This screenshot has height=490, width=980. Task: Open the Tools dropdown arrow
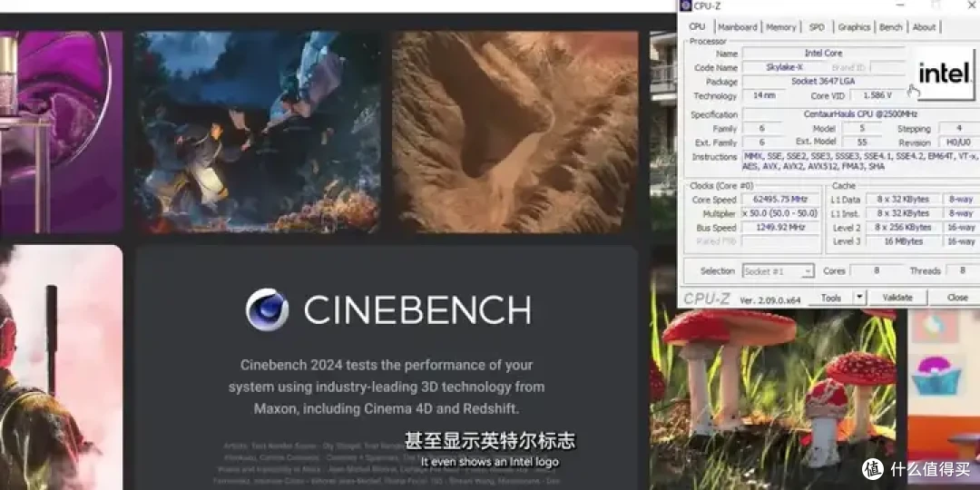pyautogui.click(x=860, y=299)
